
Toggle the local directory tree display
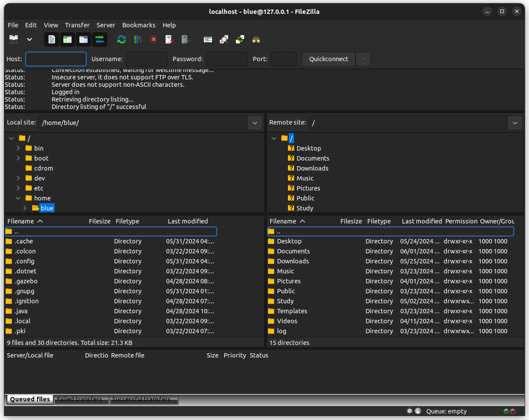(x=68, y=39)
